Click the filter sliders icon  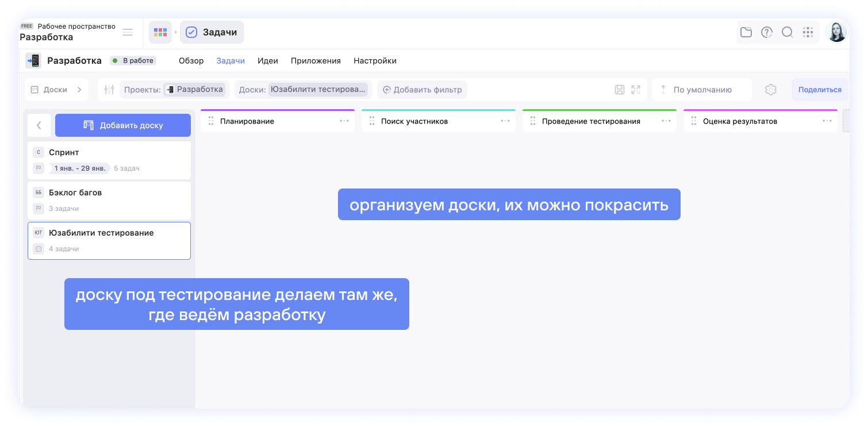(x=109, y=90)
